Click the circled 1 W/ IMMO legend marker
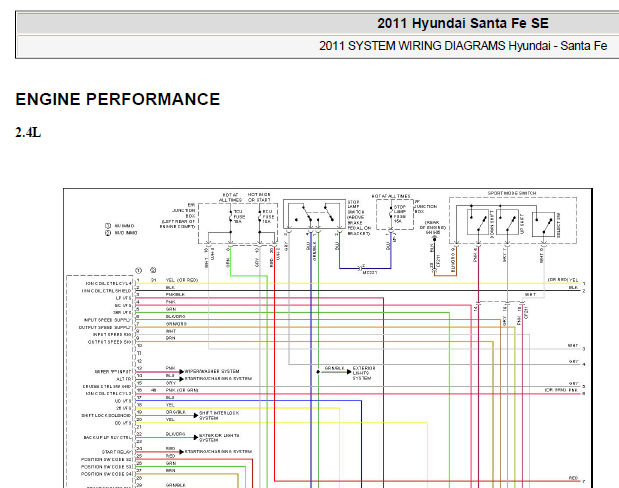The width and height of the screenshot is (619, 488). (x=107, y=226)
